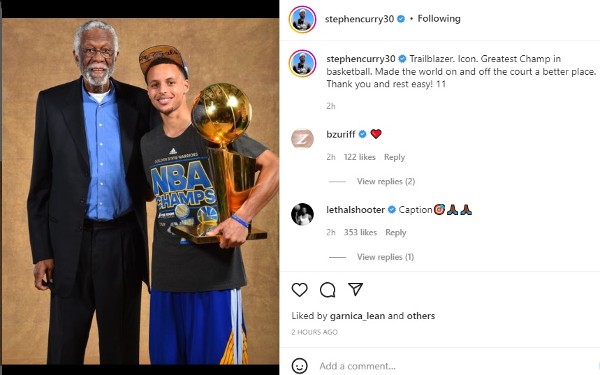View 353 likes on lethalshooter's comment
Viewport: 600px width, 375px height.
pyautogui.click(x=360, y=233)
